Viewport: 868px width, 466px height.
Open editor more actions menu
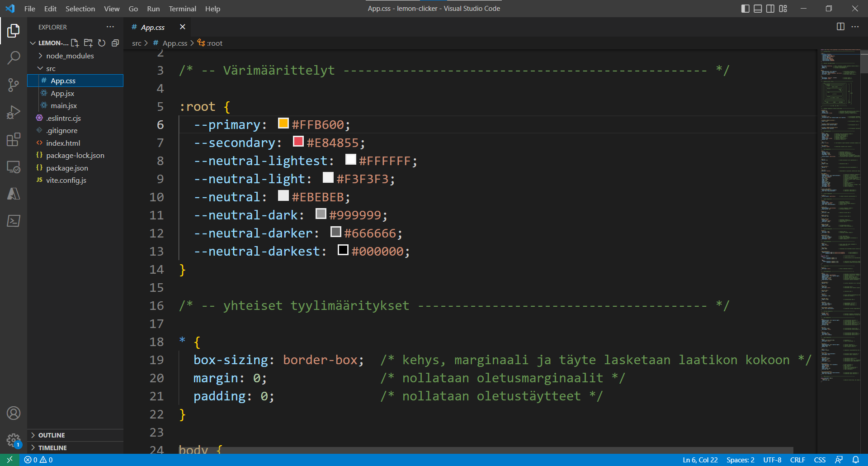(x=855, y=27)
